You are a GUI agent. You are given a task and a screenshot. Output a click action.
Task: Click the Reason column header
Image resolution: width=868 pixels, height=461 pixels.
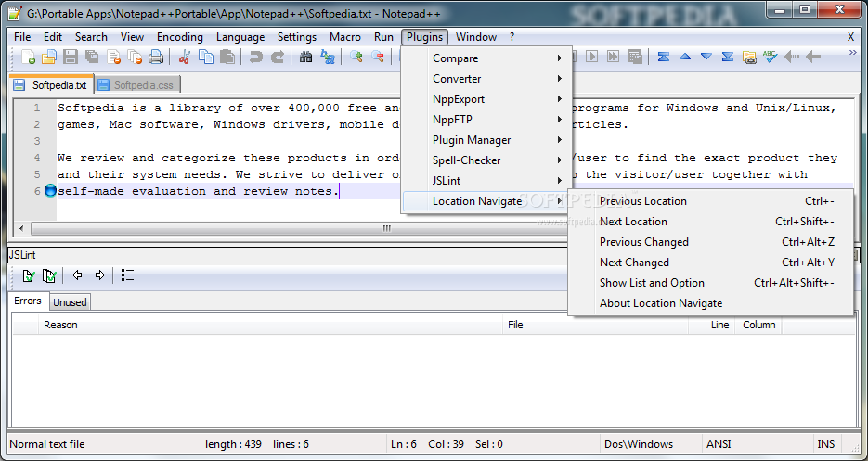click(270, 325)
